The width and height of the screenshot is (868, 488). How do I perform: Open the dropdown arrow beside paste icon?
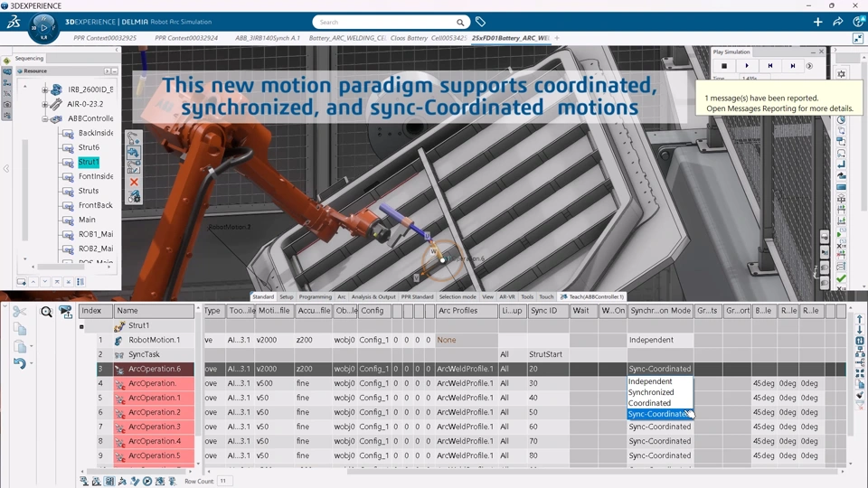pos(31,346)
